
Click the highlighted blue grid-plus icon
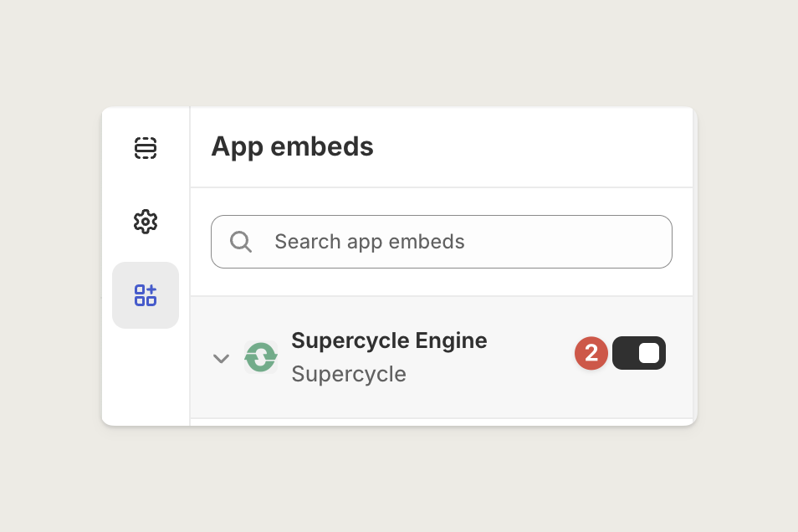[x=146, y=295]
